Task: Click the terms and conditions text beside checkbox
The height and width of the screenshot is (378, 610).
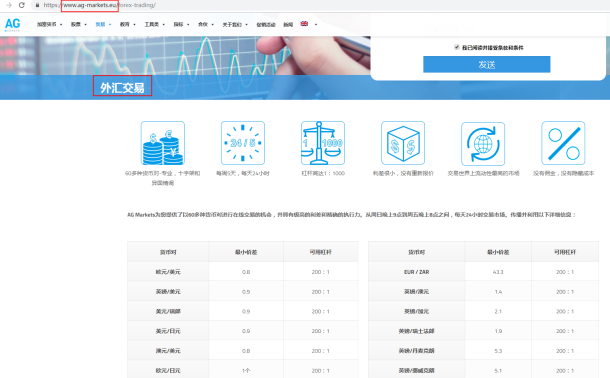Action: (493, 47)
